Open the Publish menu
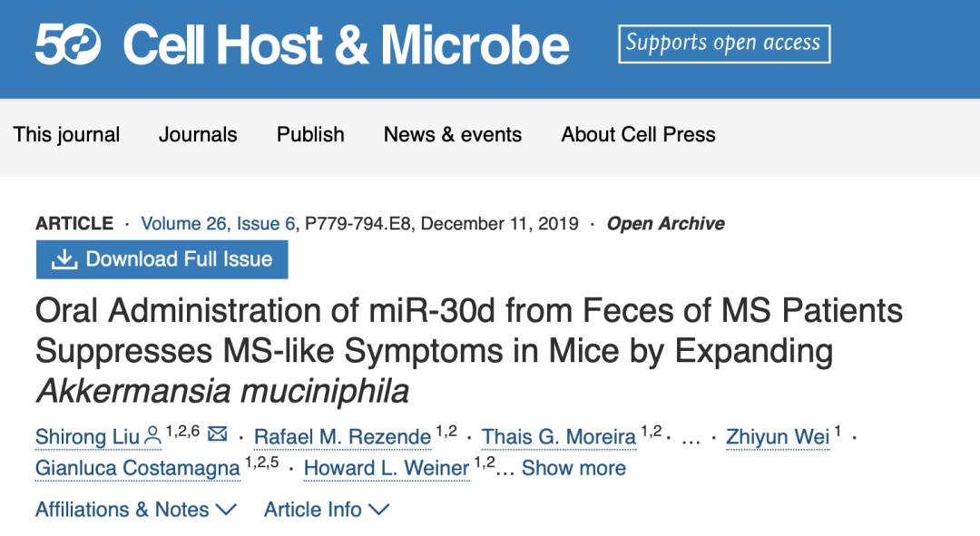Image resolution: width=980 pixels, height=536 pixels. (x=310, y=134)
